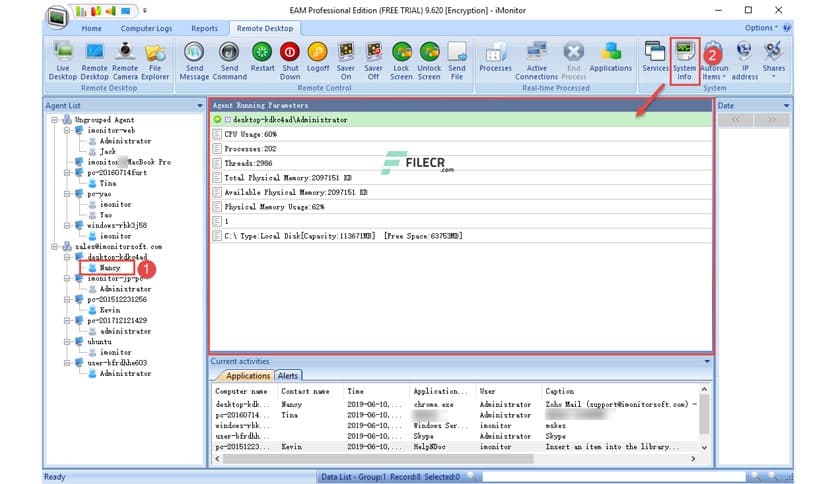This screenshot has width=836, height=484.
Task: Collapse ubuntu tree node
Action: pos(67,342)
